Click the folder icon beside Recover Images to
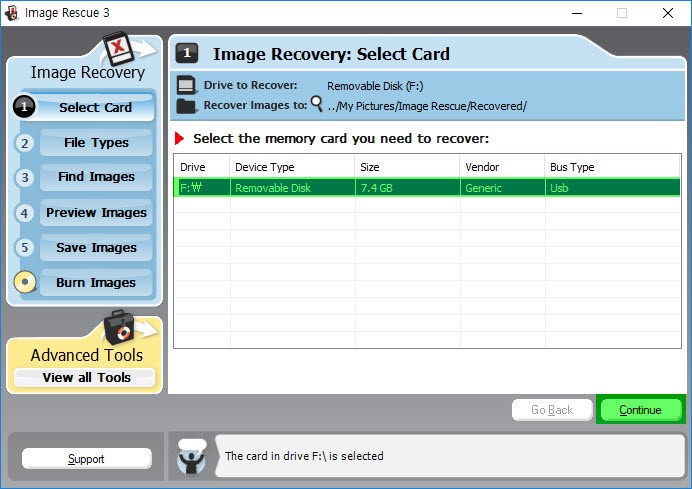This screenshot has width=692, height=489. [x=186, y=106]
